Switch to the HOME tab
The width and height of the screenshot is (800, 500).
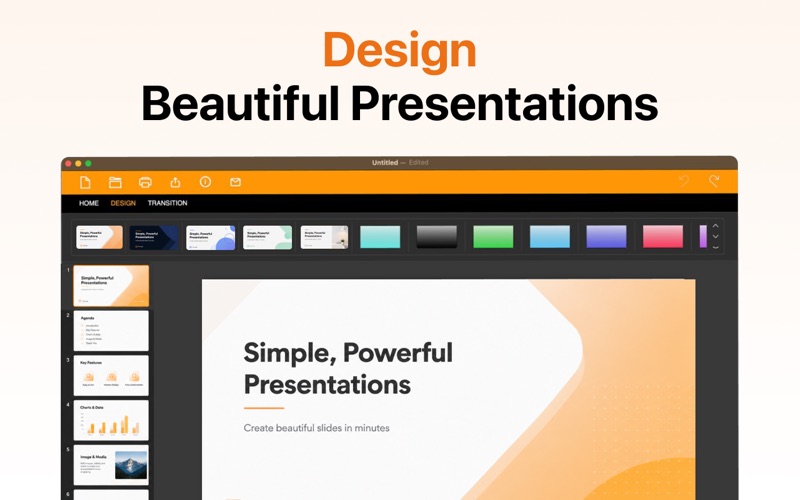tap(89, 203)
